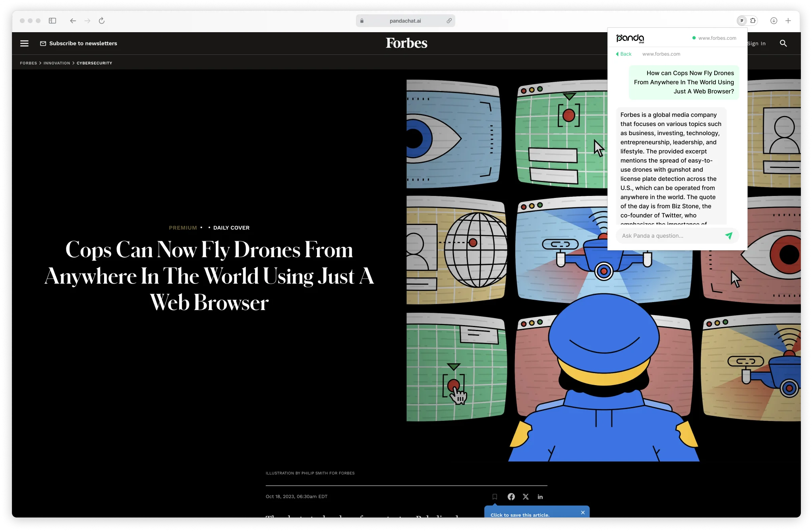812x531 pixels.
Task: Reload the page with the refresh icon
Action: pyautogui.click(x=102, y=21)
